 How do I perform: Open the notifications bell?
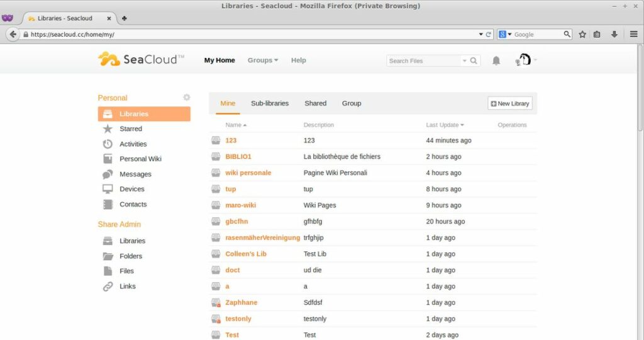coord(496,61)
